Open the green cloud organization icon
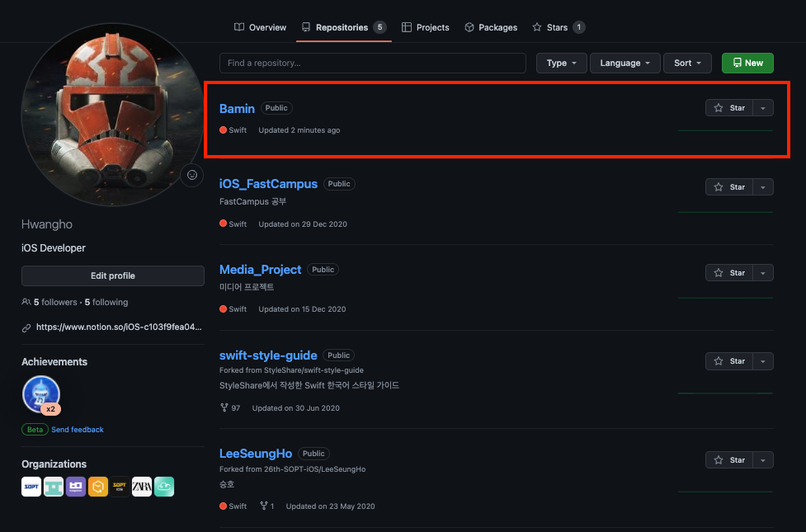The height and width of the screenshot is (532, 806). click(x=164, y=487)
